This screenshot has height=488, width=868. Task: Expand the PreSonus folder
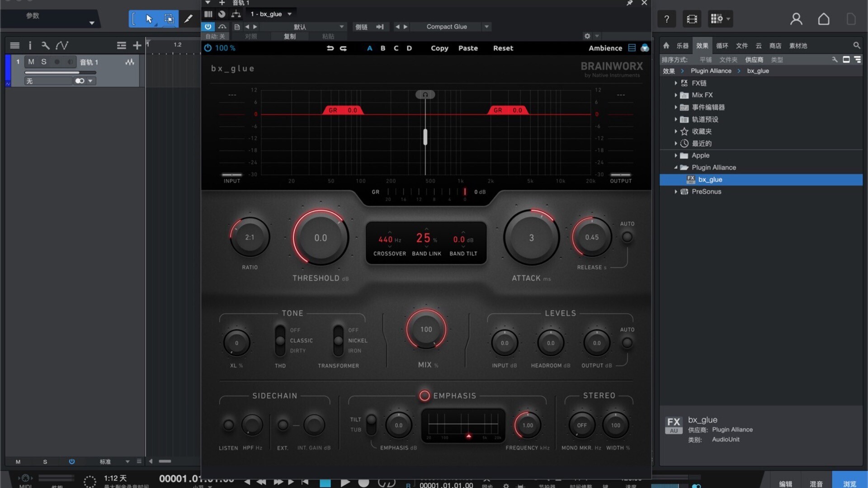click(676, 192)
